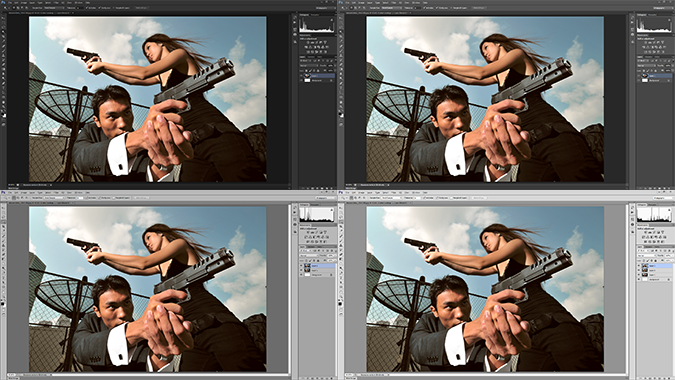The height and width of the screenshot is (380, 675).
Task: Open the Image menu in the top-left window
Action: click(x=24, y=3)
